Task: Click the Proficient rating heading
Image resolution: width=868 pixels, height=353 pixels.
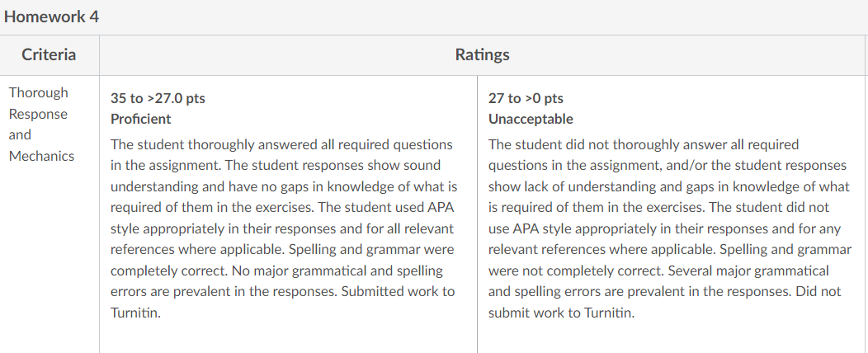Action: tap(140, 119)
